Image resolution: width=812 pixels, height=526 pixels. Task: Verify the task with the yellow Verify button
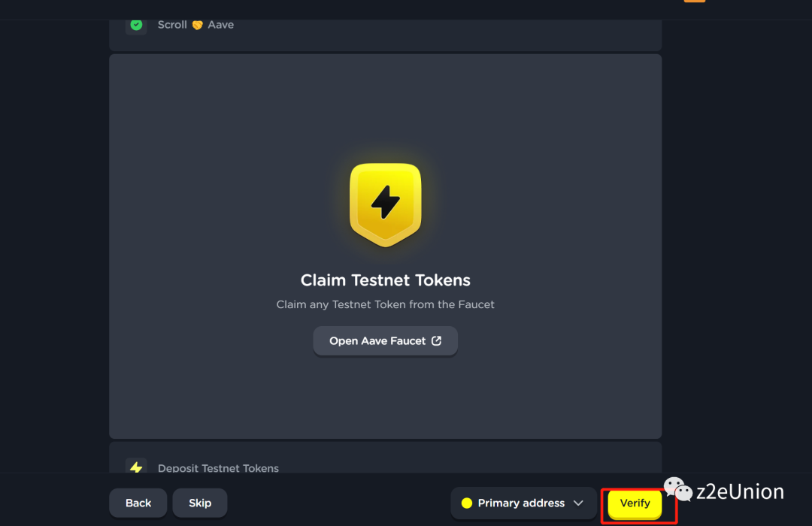click(x=635, y=503)
